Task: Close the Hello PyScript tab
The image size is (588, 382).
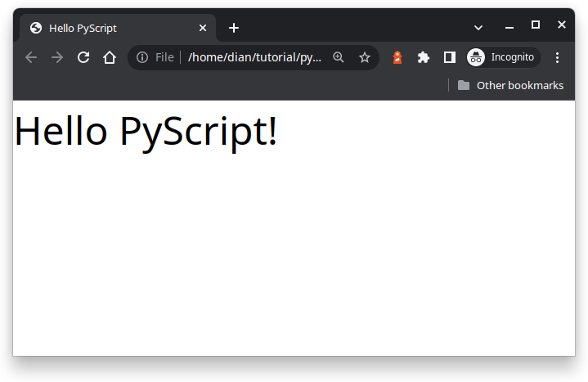Action: coord(203,28)
